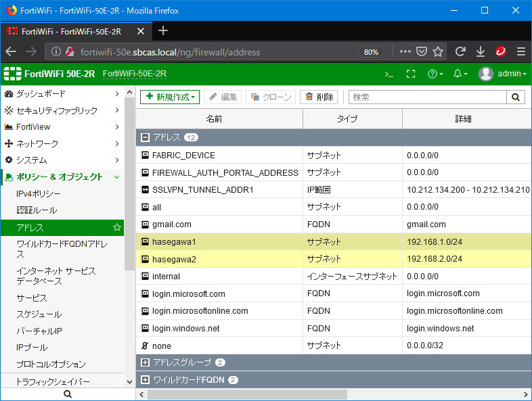Click the FortiWiFi-50E-2R hostname link
The width and height of the screenshot is (532, 401).
click(135, 74)
